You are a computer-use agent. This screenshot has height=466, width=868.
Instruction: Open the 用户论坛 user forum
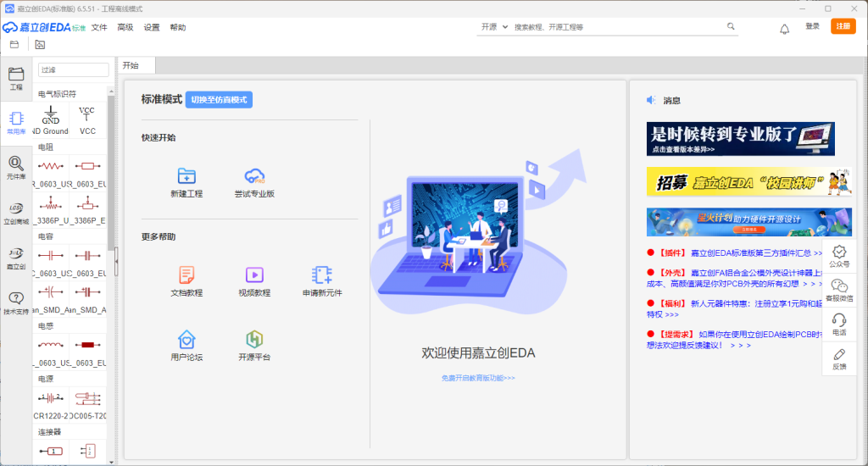[x=186, y=346]
